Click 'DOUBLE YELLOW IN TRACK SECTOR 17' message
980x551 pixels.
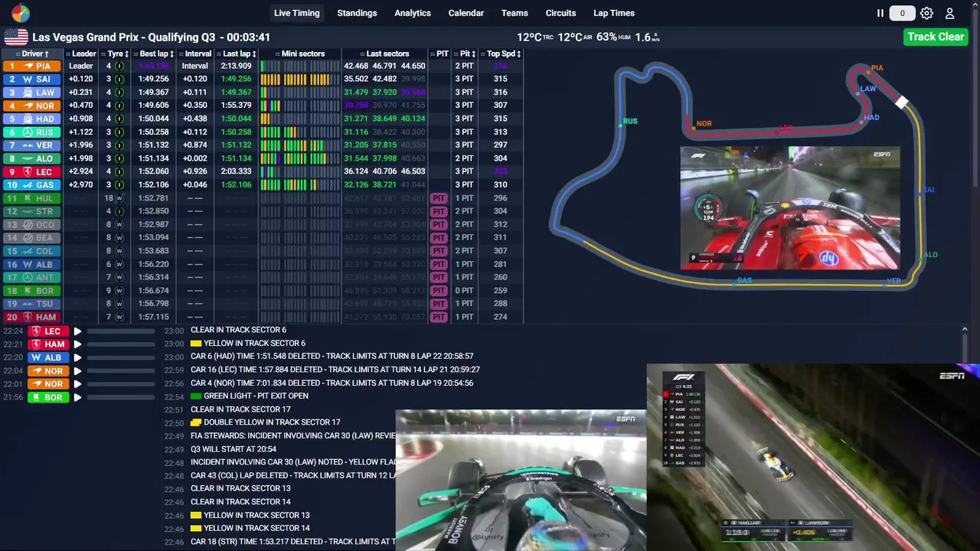click(272, 422)
